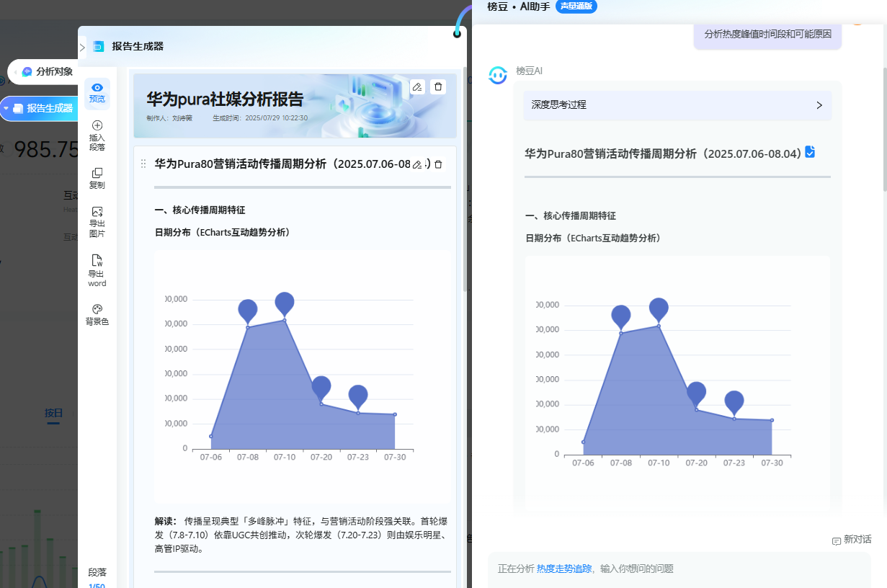Delete the 华为pura社媒分析报告 header banner
This screenshot has width=887, height=588.
438,87
